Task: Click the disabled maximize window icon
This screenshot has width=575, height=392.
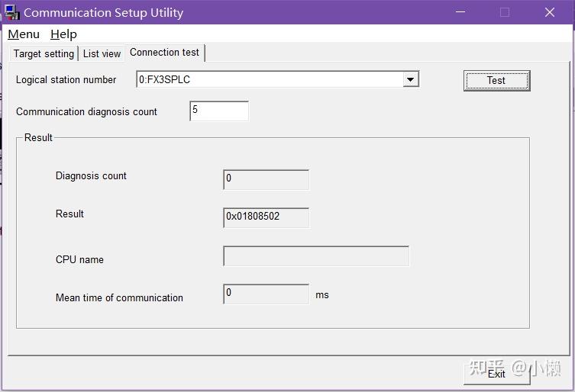Action: pyautogui.click(x=505, y=12)
